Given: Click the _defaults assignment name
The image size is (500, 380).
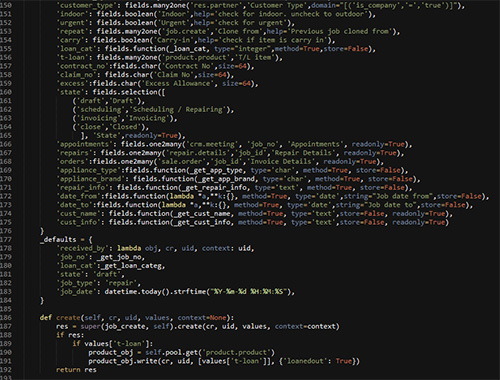Looking at the screenshot, I should pyautogui.click(x=58, y=240).
